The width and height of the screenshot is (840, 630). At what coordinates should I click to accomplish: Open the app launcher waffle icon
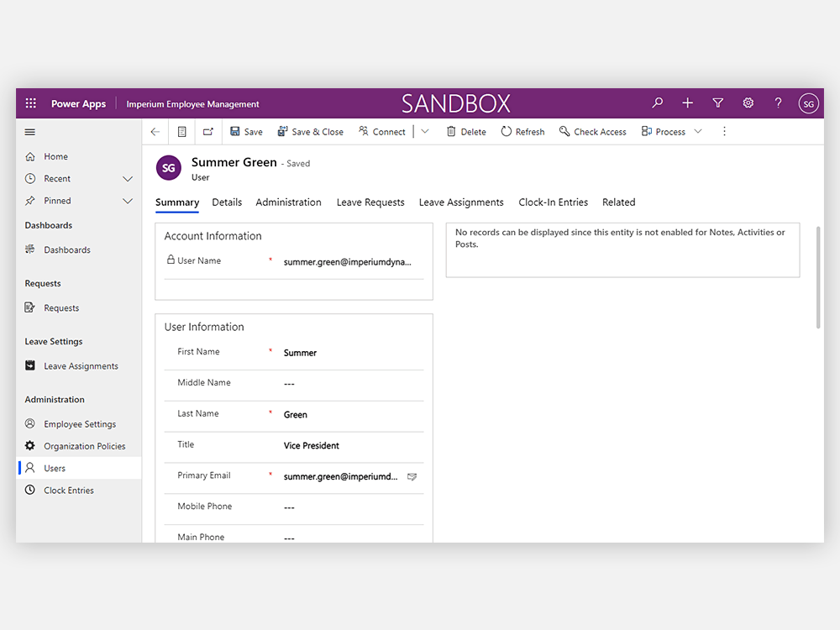point(30,103)
